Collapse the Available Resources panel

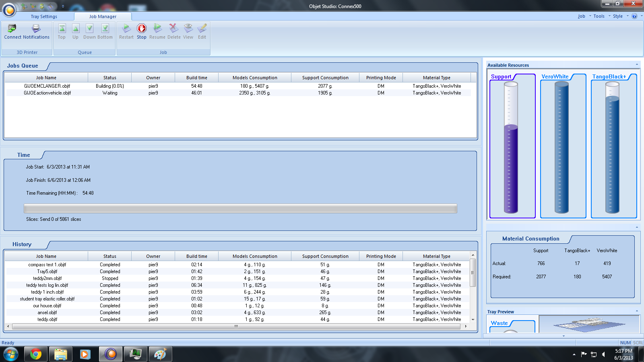click(x=637, y=65)
